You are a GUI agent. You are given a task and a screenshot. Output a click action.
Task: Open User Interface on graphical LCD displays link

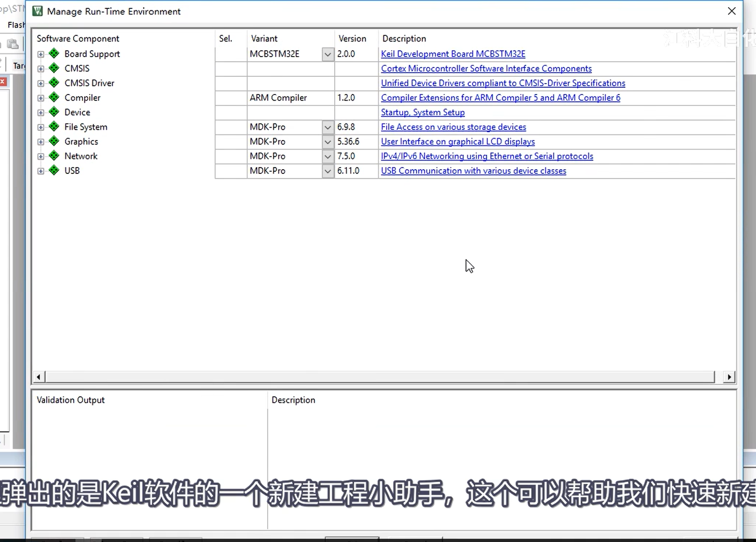click(x=458, y=142)
